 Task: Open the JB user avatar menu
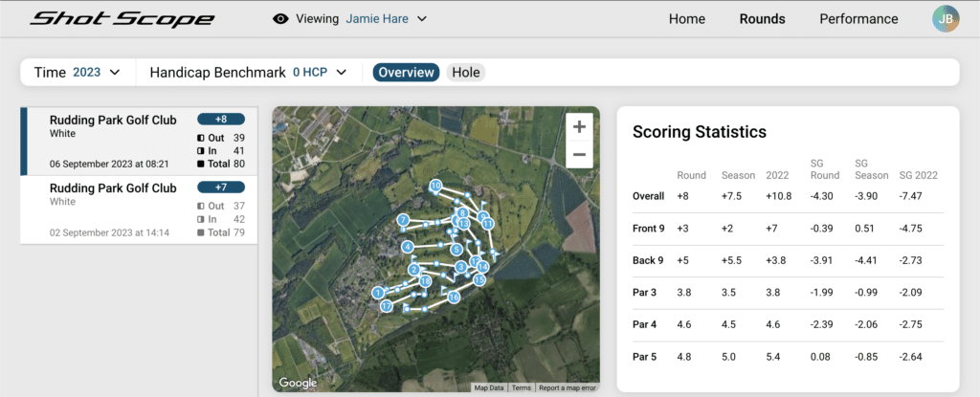(945, 19)
